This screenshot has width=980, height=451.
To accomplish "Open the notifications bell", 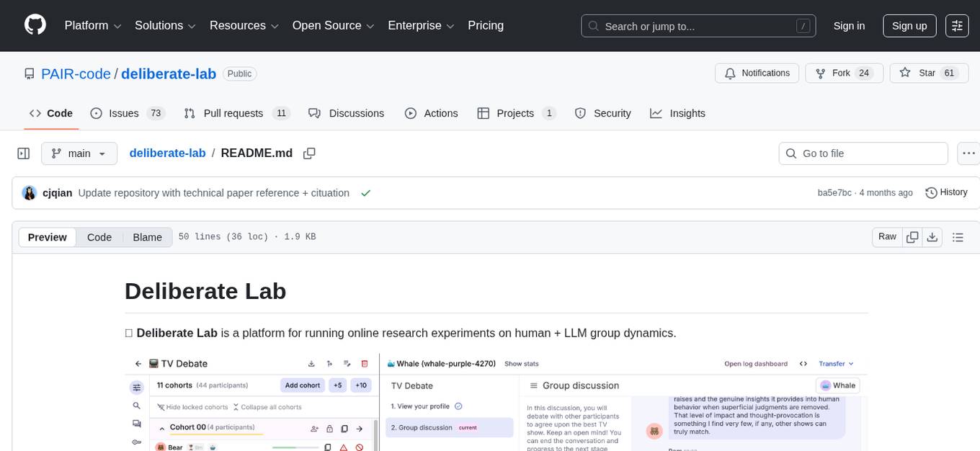I will [757, 73].
